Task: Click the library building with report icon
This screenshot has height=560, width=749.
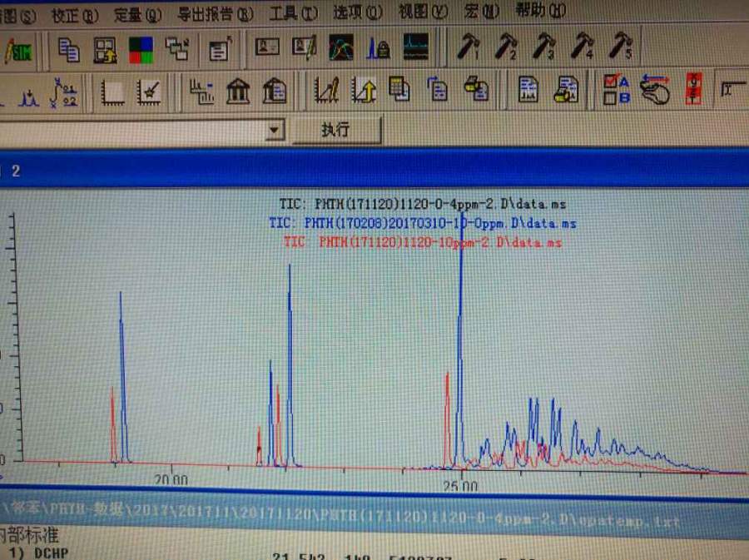Action: click(275, 91)
